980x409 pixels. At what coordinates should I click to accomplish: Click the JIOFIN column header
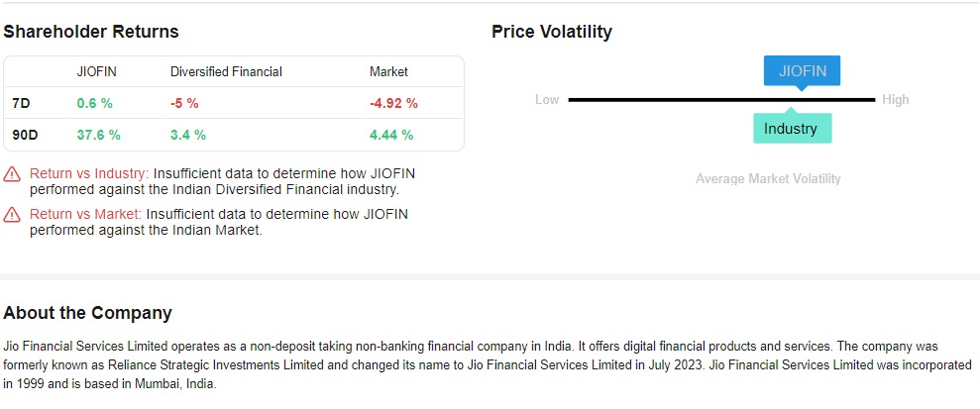[96, 72]
